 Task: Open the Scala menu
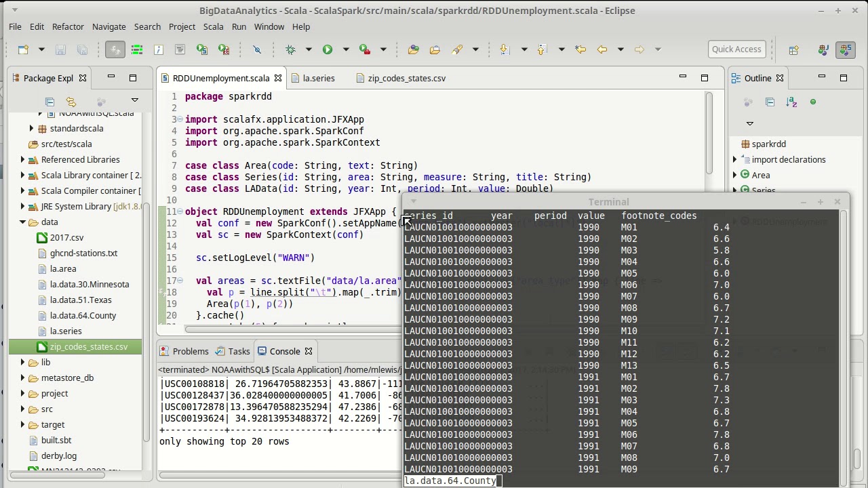pos(213,27)
